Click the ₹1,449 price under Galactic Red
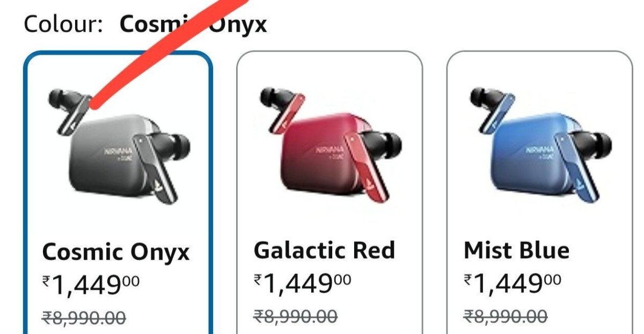This screenshot has height=334, width=644. 302,283
